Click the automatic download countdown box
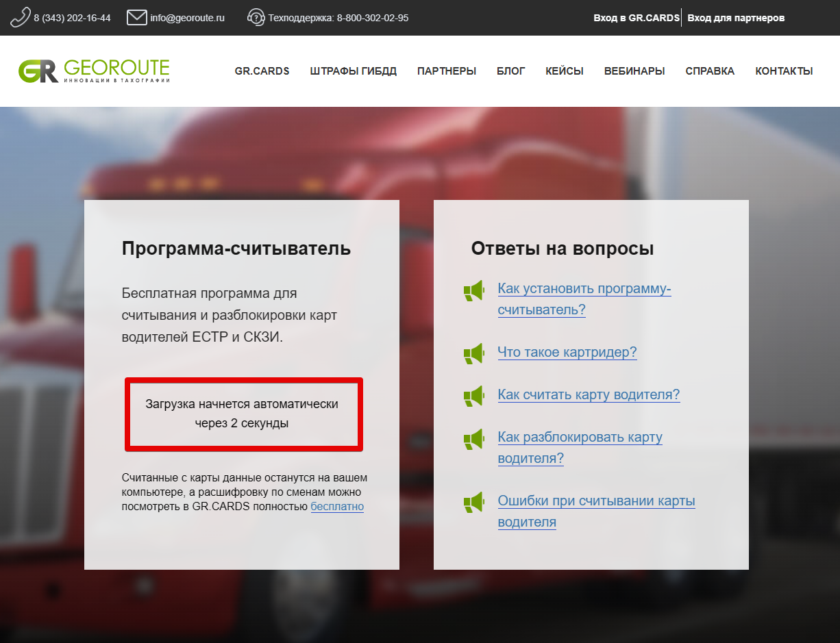Image resolution: width=840 pixels, height=643 pixels. (x=243, y=414)
